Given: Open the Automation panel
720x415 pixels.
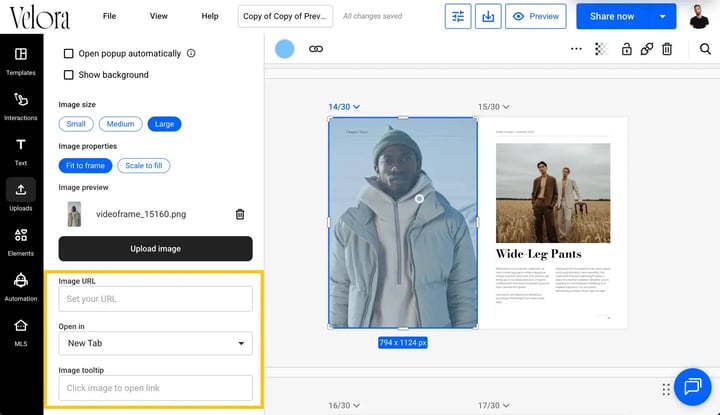Looking at the screenshot, I should 21,287.
